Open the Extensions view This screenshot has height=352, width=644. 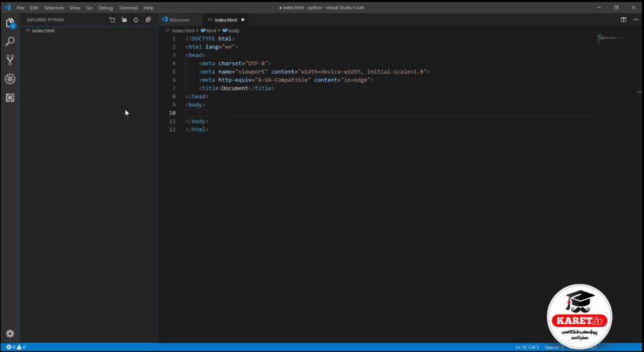coord(10,97)
